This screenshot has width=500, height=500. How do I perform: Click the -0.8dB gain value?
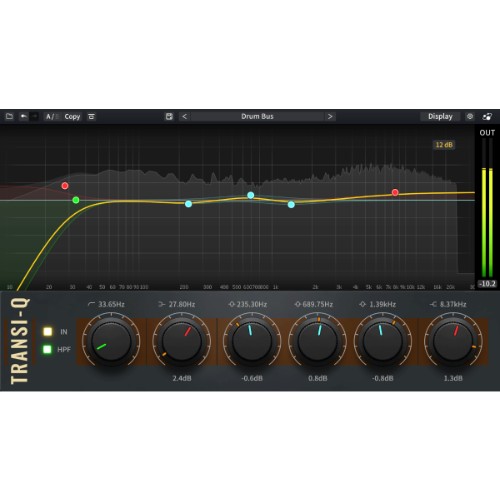pyautogui.click(x=383, y=378)
